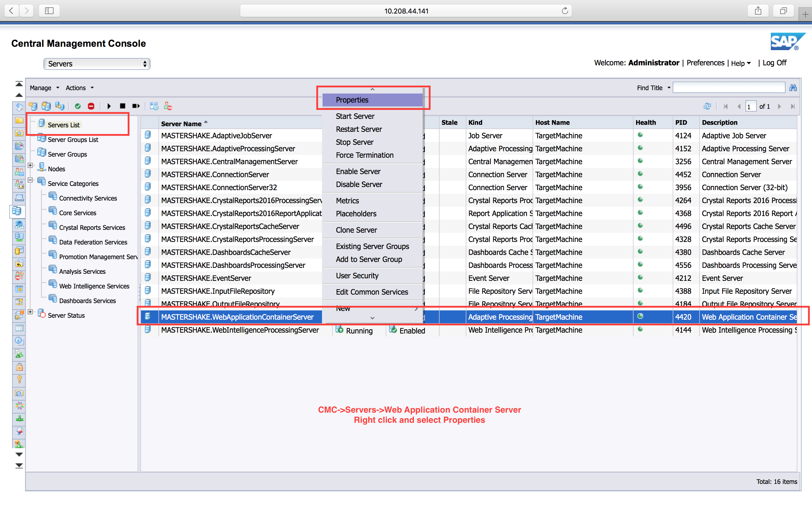Click the create new server toolbar icon
Screen dimensions: 812x507
coord(33,106)
